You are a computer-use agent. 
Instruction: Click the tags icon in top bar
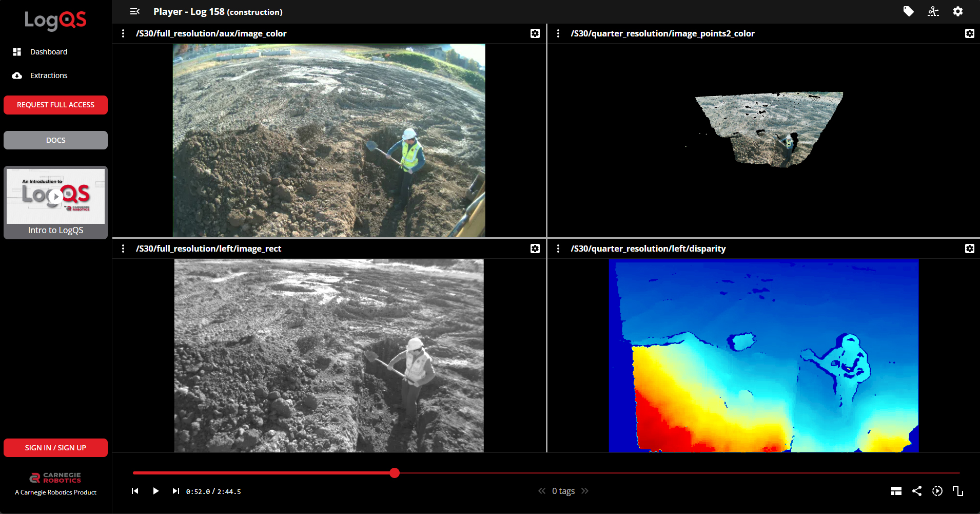pyautogui.click(x=908, y=11)
